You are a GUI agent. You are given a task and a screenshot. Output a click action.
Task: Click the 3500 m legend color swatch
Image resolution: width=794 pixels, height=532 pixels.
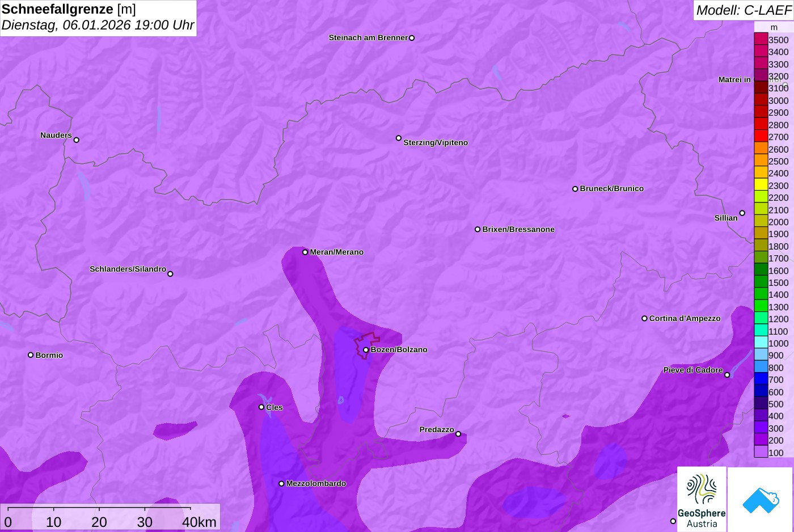pyautogui.click(x=761, y=40)
